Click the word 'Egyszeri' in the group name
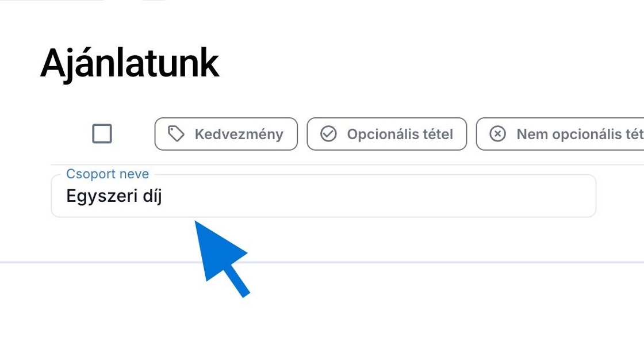 coord(99,197)
